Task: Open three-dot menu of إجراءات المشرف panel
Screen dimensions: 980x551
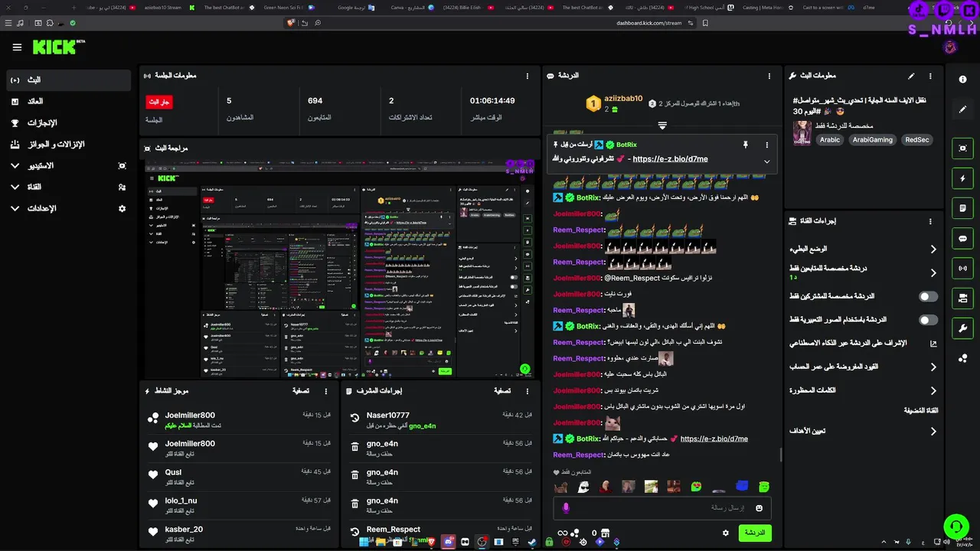Action: 528,390
